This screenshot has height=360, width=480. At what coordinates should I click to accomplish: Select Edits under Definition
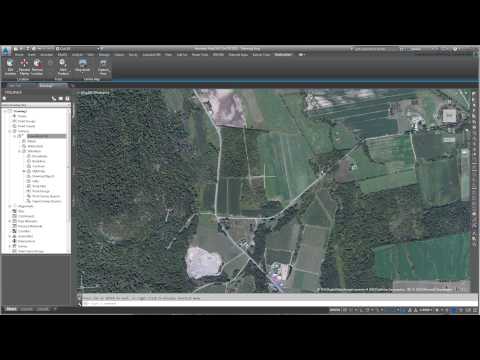pyautogui.click(x=35, y=181)
